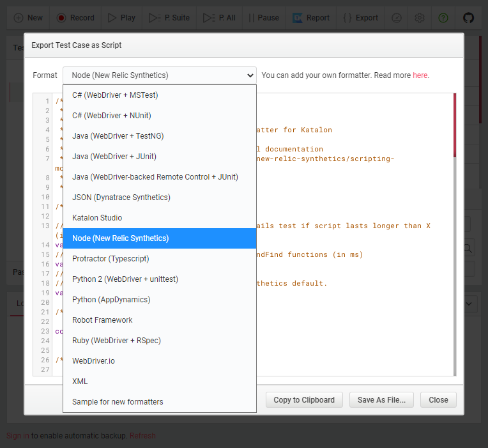This screenshot has height=448, width=488.
Task: Click Copy to Clipboard button
Action: pos(304,399)
